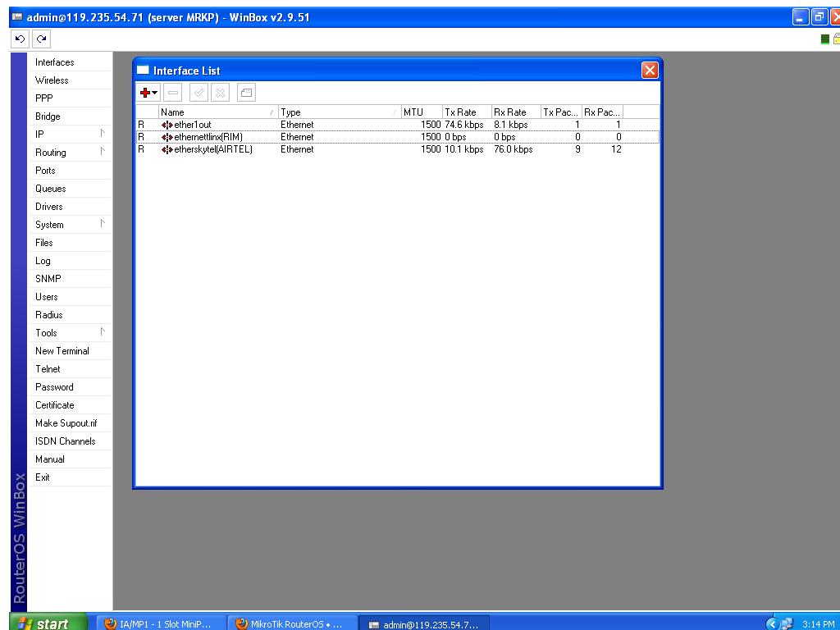
Task: Sort by the MTU column header
Action: click(x=422, y=112)
